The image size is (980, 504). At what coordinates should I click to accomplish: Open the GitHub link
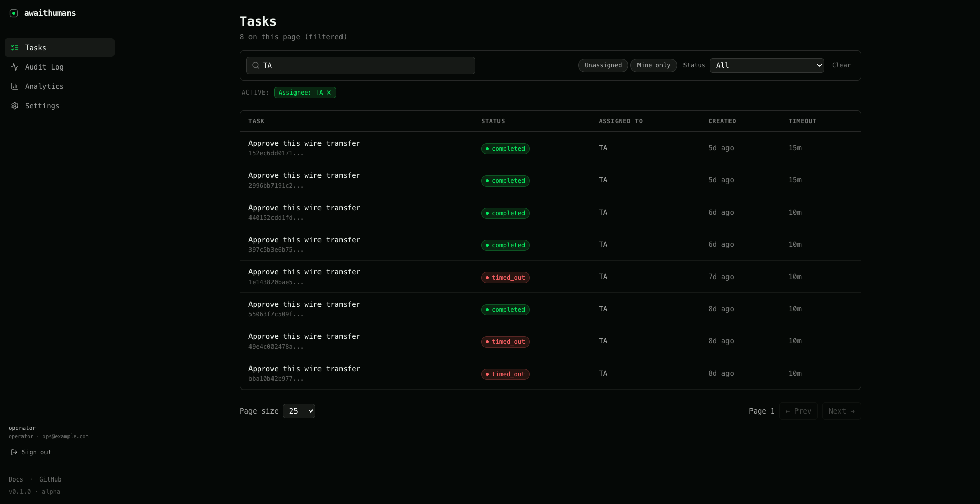(50, 479)
